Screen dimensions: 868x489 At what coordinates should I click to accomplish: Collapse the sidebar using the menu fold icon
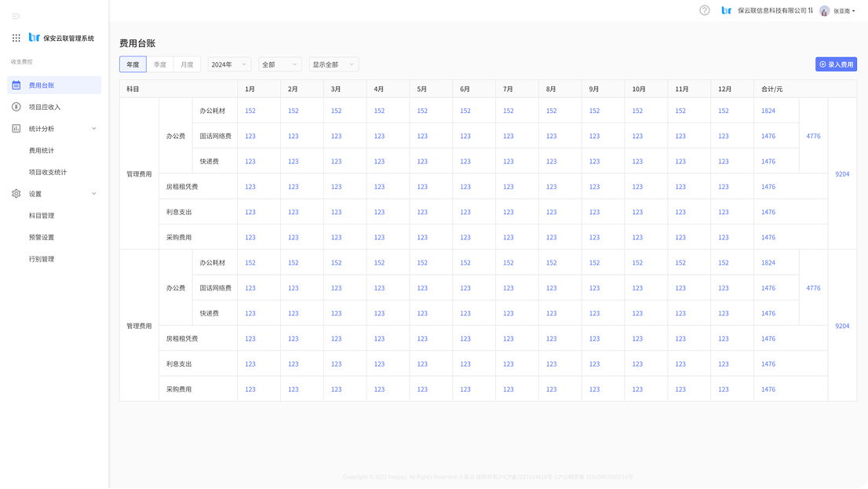tap(16, 16)
